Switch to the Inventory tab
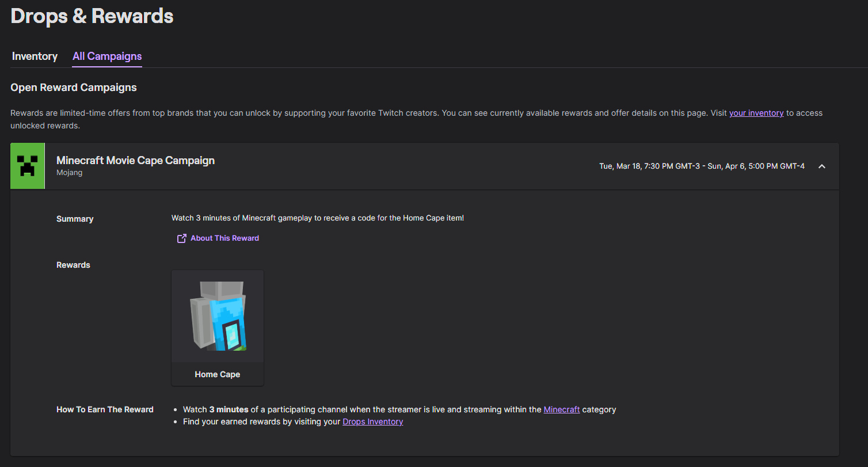This screenshot has height=467, width=868. click(x=35, y=56)
